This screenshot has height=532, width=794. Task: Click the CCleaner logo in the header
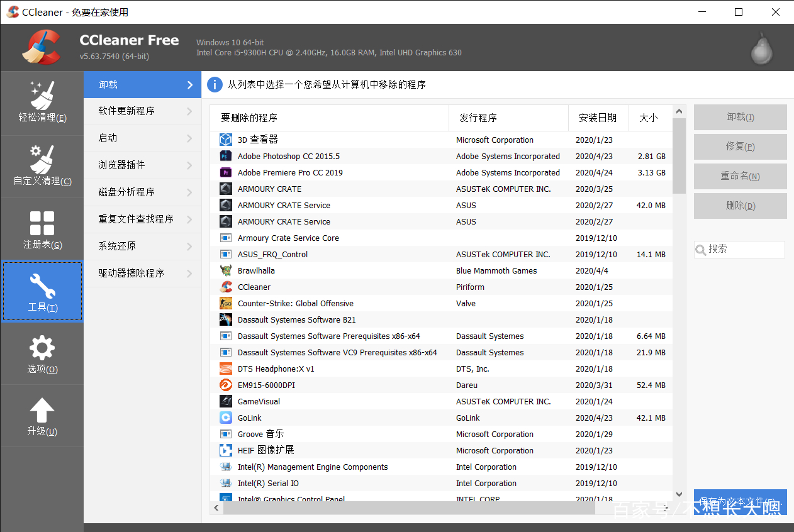(x=41, y=48)
